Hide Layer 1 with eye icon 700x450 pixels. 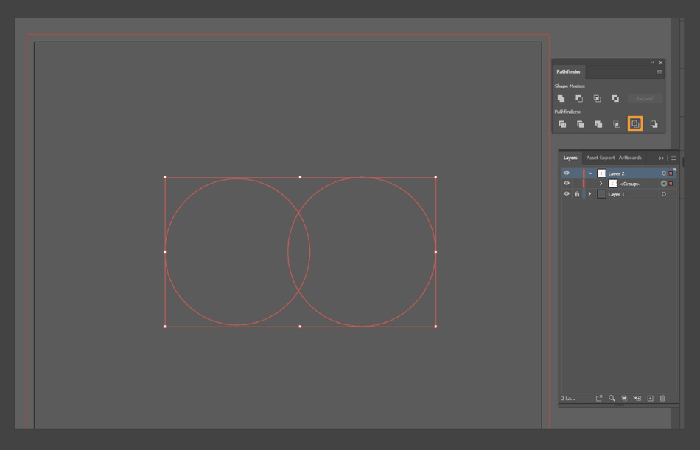tap(567, 194)
